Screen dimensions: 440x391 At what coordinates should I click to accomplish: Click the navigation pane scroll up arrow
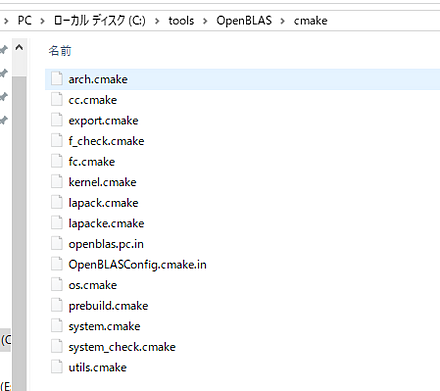point(19,48)
